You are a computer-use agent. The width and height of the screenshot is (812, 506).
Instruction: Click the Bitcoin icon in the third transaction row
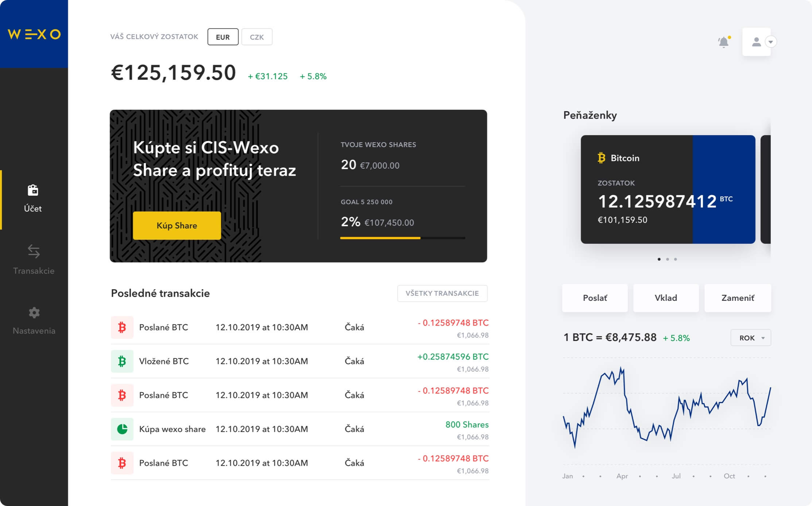[122, 395]
